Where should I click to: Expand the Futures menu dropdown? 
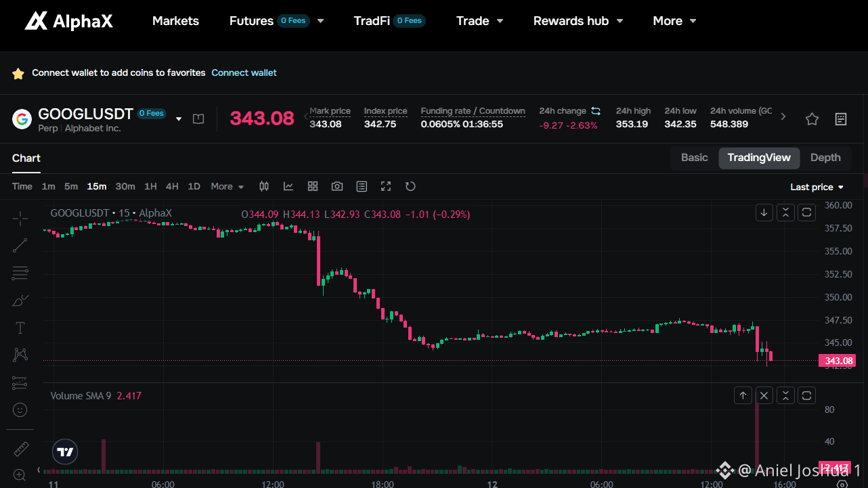(321, 21)
